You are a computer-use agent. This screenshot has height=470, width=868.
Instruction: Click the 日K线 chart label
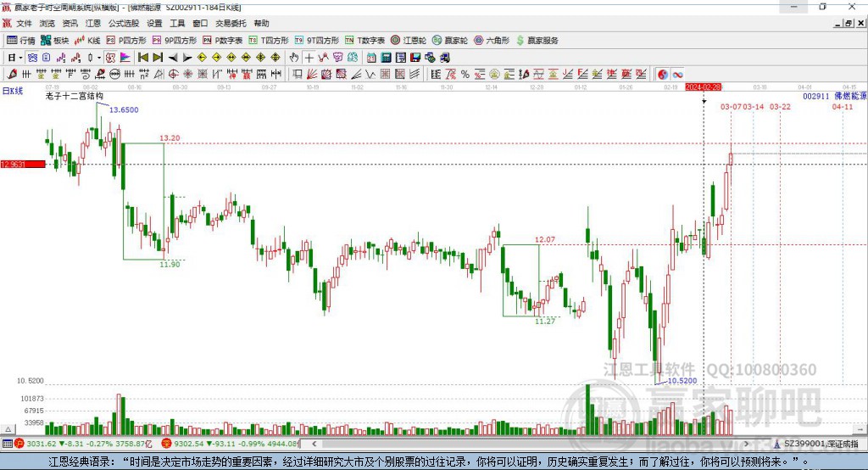(13, 91)
